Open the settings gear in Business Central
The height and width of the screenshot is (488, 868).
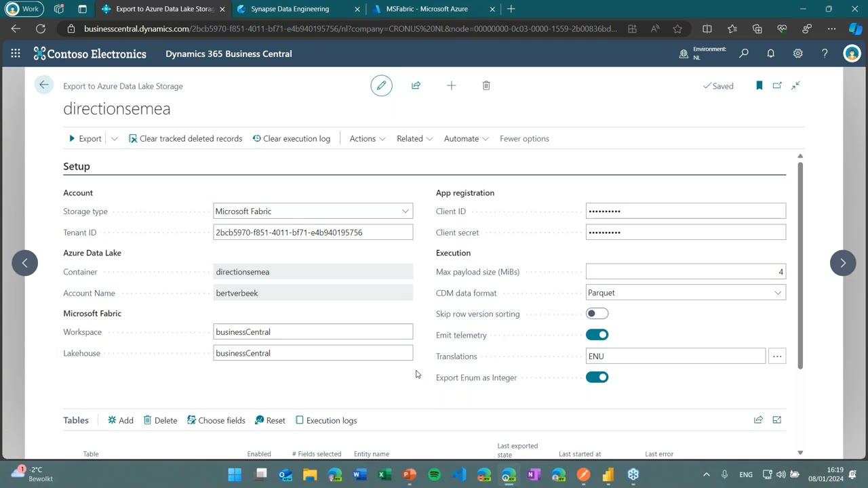click(797, 54)
